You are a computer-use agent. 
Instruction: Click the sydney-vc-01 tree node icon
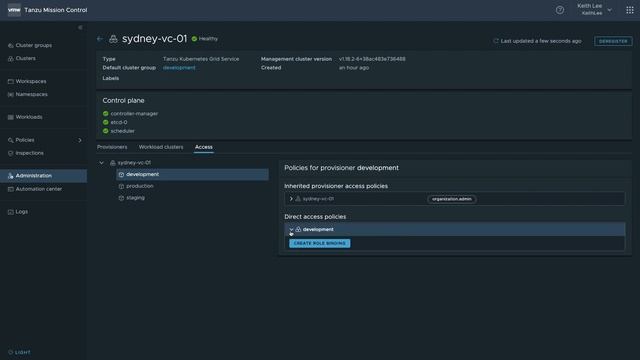(113, 163)
